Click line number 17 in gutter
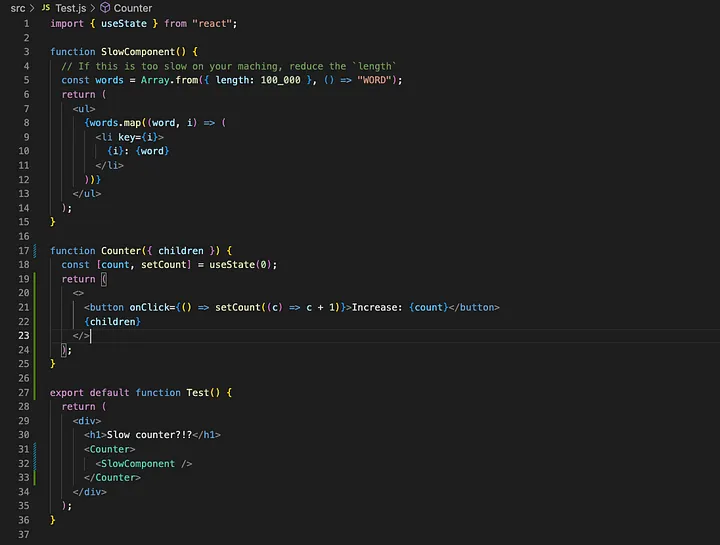 pos(23,251)
